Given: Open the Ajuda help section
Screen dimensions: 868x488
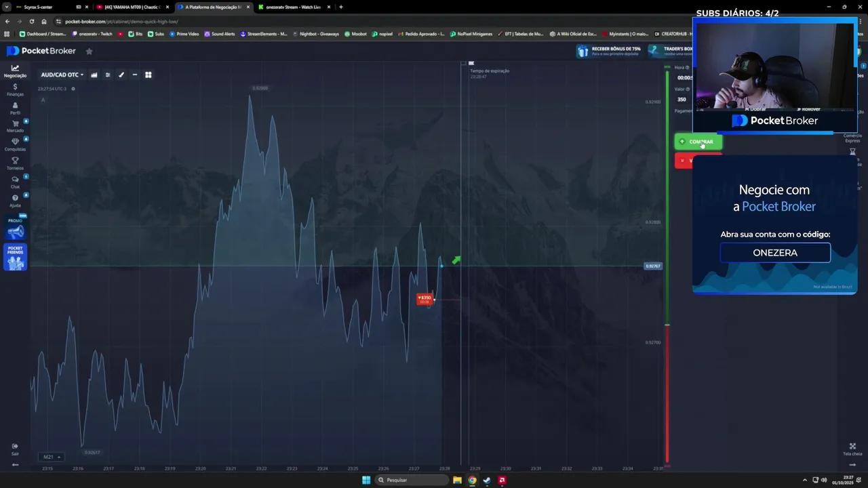Looking at the screenshot, I should click(x=15, y=201).
